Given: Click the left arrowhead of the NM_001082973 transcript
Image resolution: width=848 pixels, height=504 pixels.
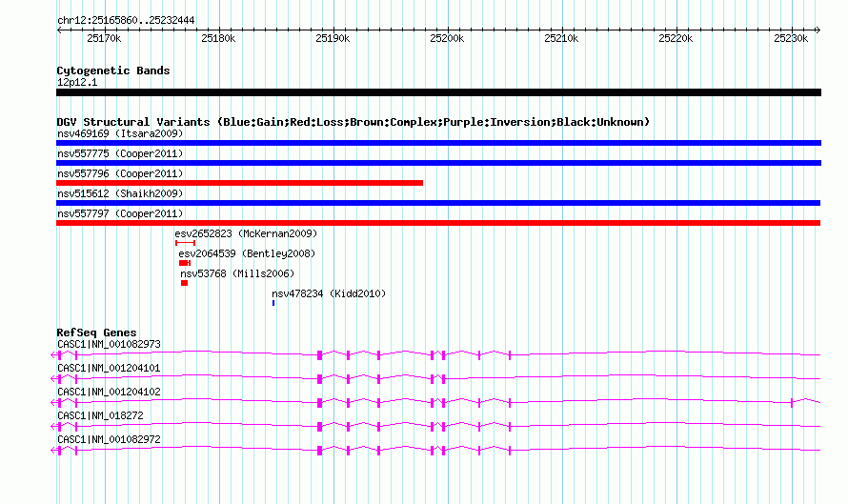Looking at the screenshot, I should point(53,355).
